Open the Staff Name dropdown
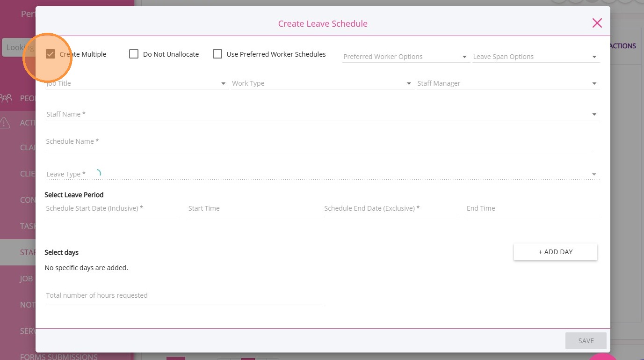This screenshot has height=360, width=644. coord(323,114)
